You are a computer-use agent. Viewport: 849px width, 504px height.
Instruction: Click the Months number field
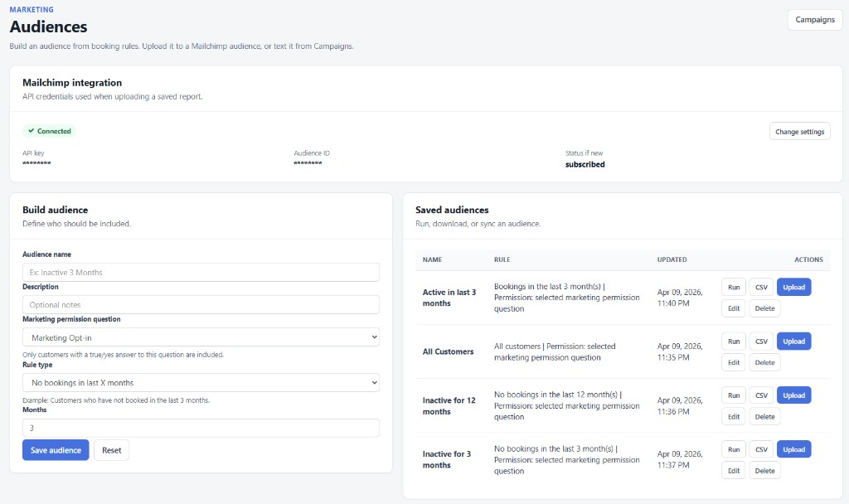point(201,428)
